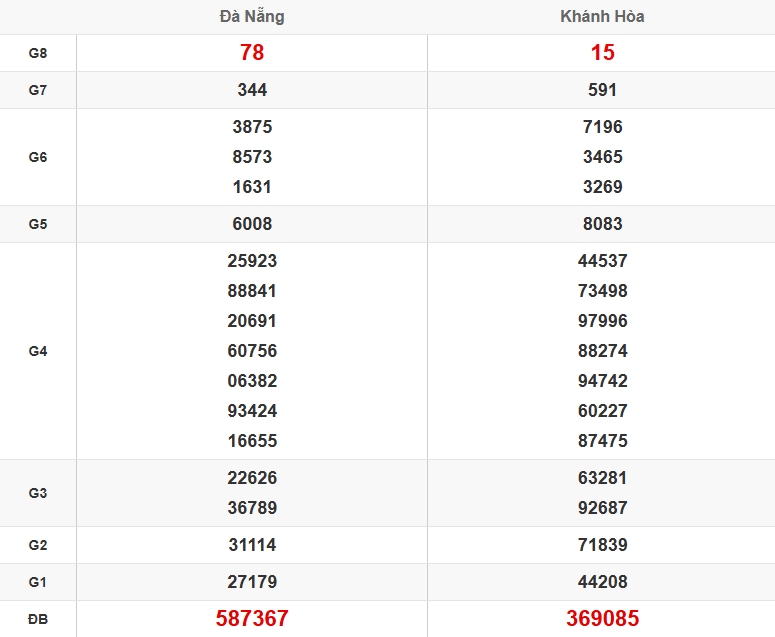775x637 pixels.
Task: Click the G5 prize row label
Action: tap(38, 224)
